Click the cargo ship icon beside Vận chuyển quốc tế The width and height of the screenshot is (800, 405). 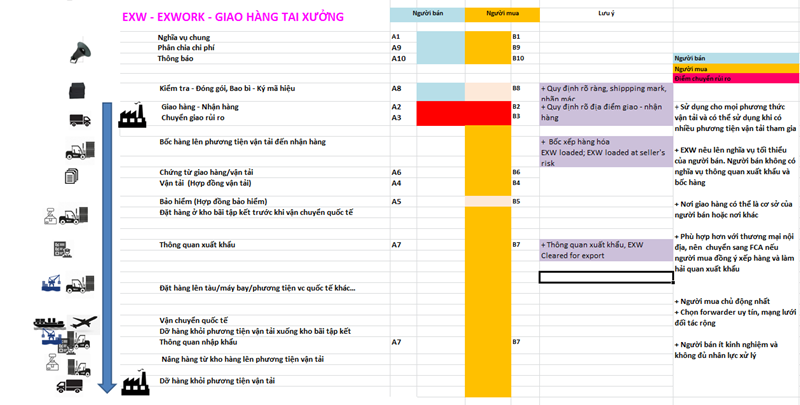(x=49, y=323)
